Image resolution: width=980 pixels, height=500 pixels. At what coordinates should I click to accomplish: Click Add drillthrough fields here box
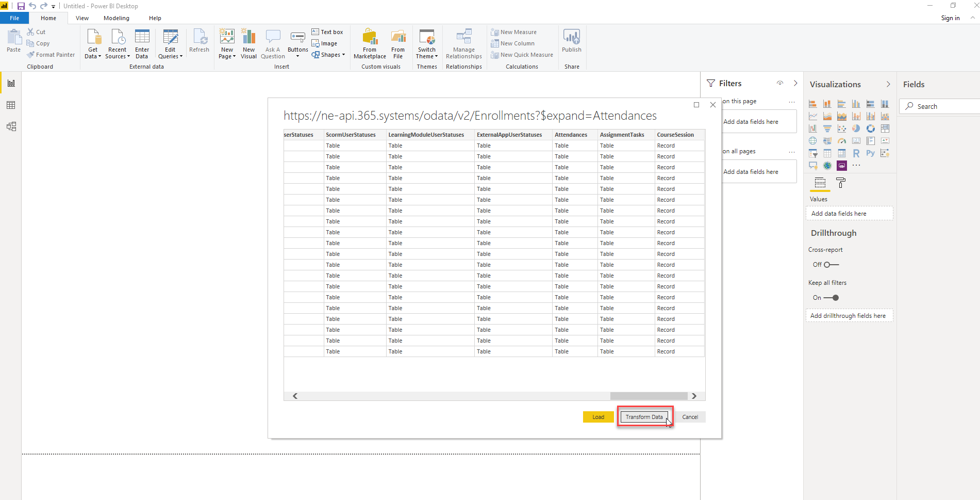[849, 316]
